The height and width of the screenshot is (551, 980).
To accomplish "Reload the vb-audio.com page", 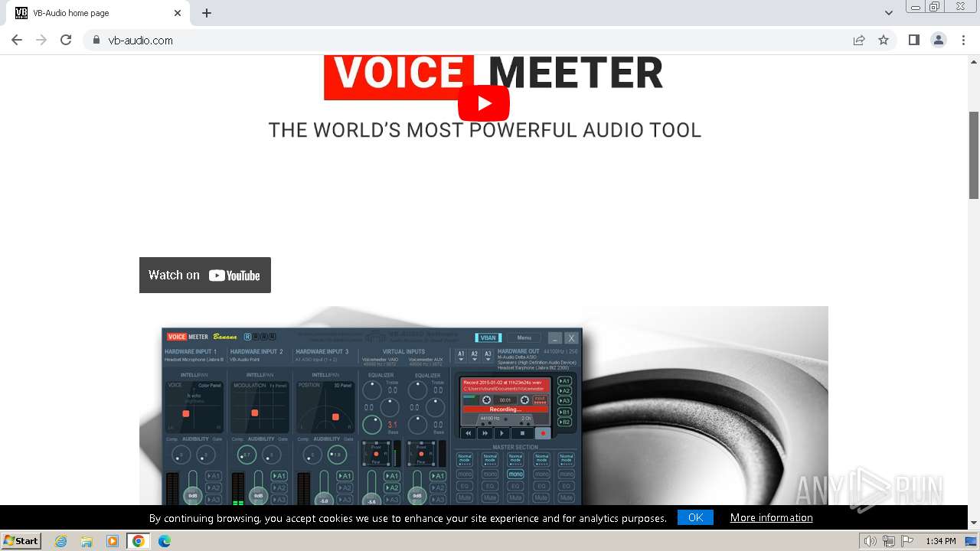I will coord(66,40).
